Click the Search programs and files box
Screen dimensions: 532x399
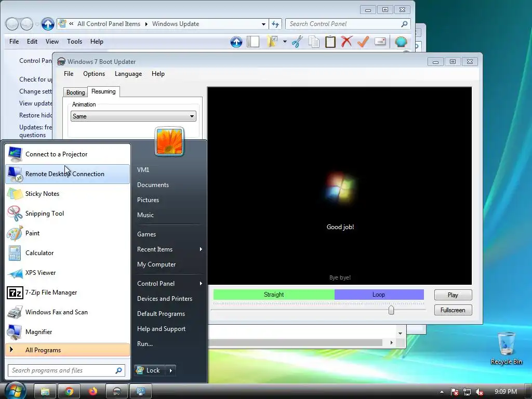click(x=66, y=370)
